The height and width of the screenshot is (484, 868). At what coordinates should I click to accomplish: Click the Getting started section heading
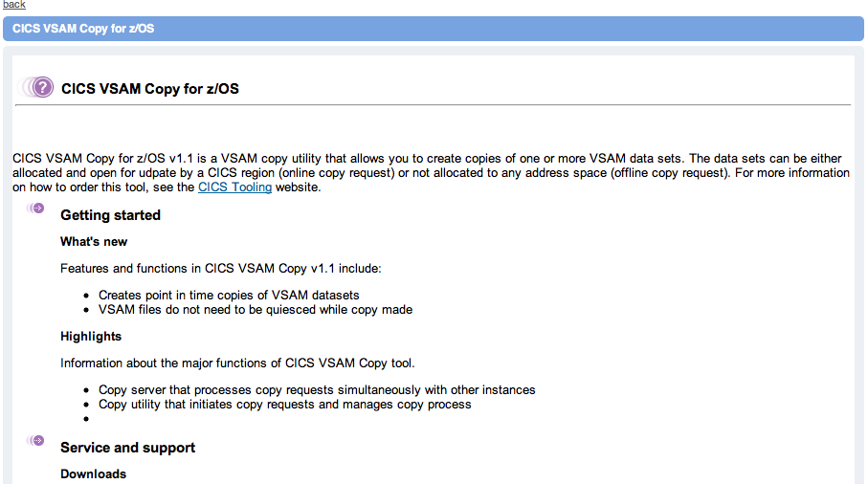(x=110, y=215)
